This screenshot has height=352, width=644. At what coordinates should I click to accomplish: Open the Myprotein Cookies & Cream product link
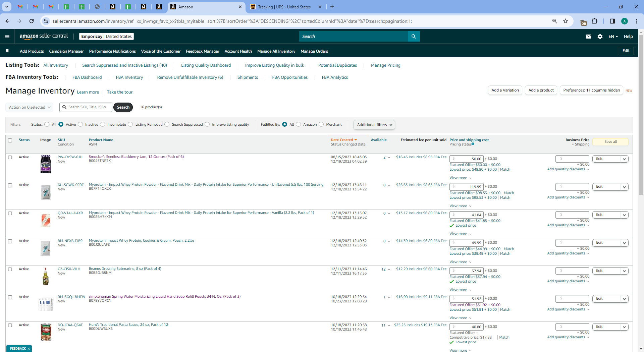coord(142,241)
